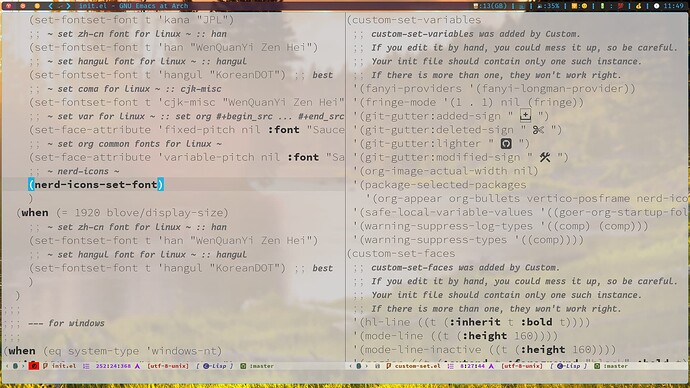690x388 pixels.
Task: Click the '(hl-line ((t (:inherit t :bold t))))' line
Action: tap(472, 322)
